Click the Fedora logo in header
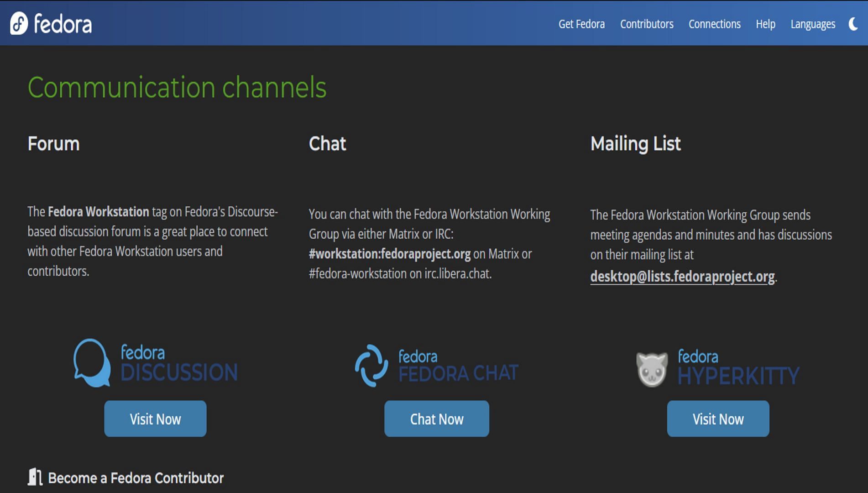 [x=51, y=23]
